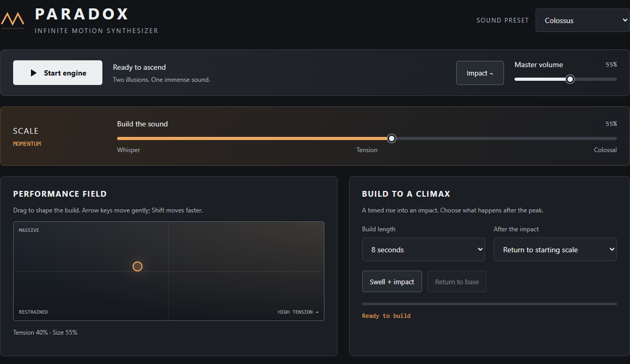
Task: Open the Build length dropdown showing 8 seconds
Action: point(424,250)
